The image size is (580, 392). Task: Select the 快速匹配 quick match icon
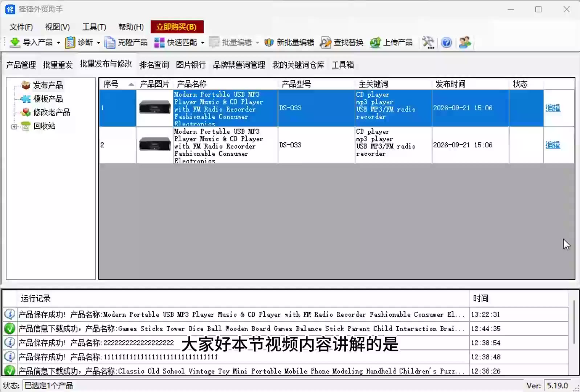(159, 42)
